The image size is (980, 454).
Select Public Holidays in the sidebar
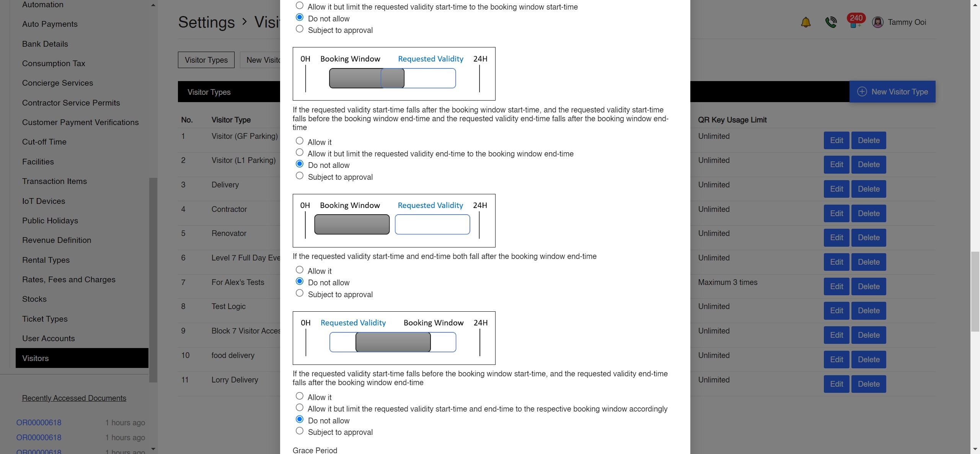(x=50, y=221)
